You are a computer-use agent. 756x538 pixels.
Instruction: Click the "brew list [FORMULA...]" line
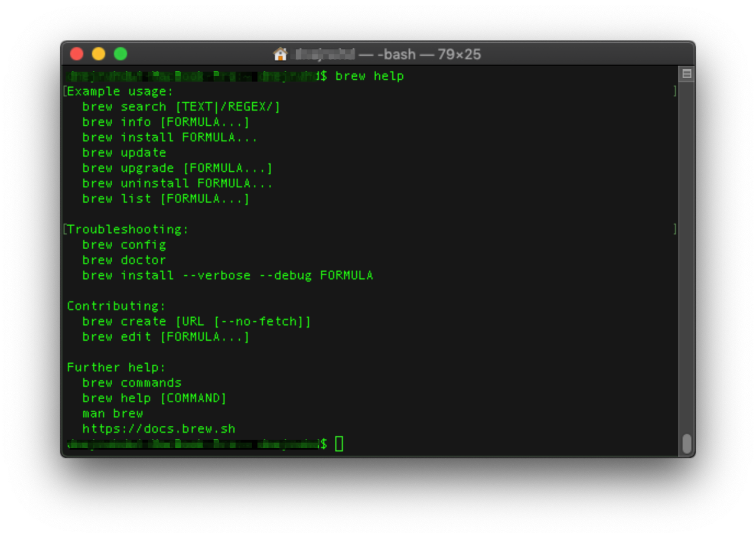[166, 199]
